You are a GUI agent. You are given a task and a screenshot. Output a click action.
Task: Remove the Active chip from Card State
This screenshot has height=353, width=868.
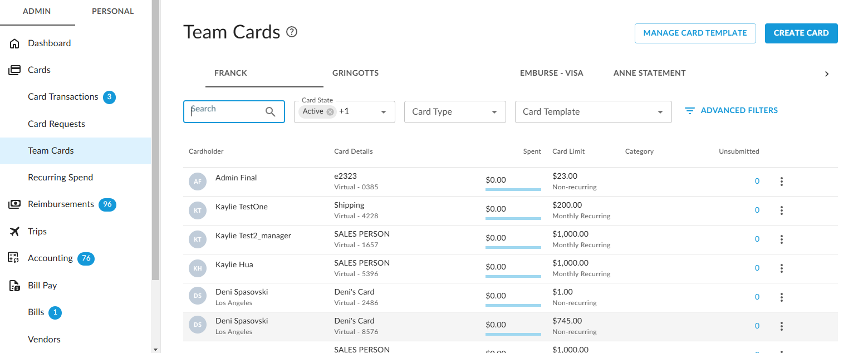(330, 112)
